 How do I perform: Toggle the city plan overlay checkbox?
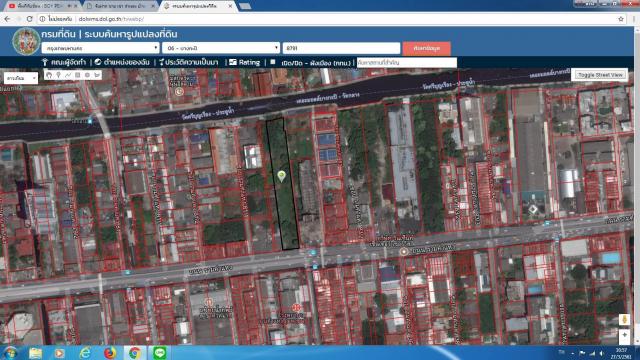click(273, 62)
